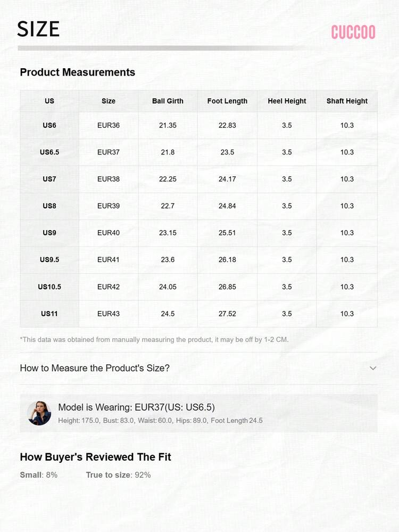
Task: Select the US6.5 size row label
Action: [x=49, y=152]
